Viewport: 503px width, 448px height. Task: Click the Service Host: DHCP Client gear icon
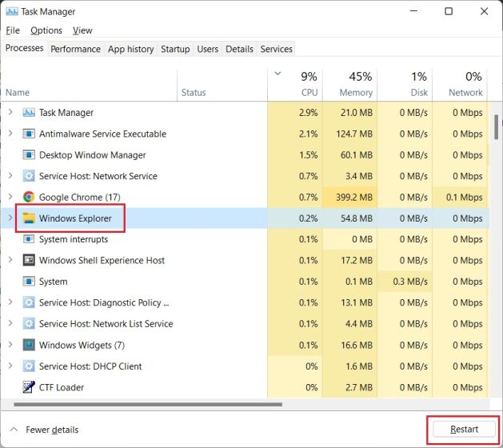[29, 366]
